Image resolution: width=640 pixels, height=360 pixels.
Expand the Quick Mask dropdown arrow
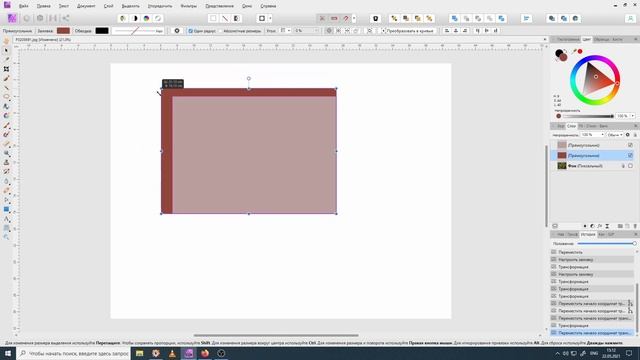270,18
